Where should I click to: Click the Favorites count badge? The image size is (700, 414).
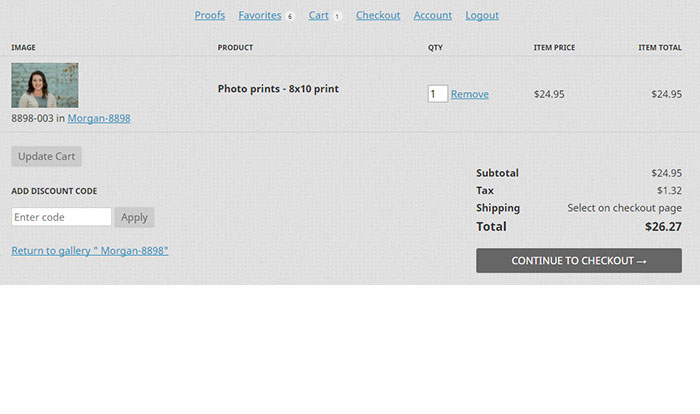click(x=290, y=17)
